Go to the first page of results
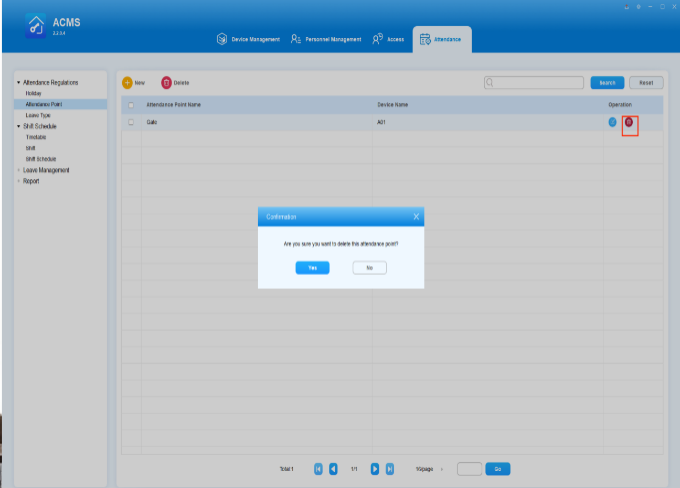680x488 pixels. tap(319, 468)
